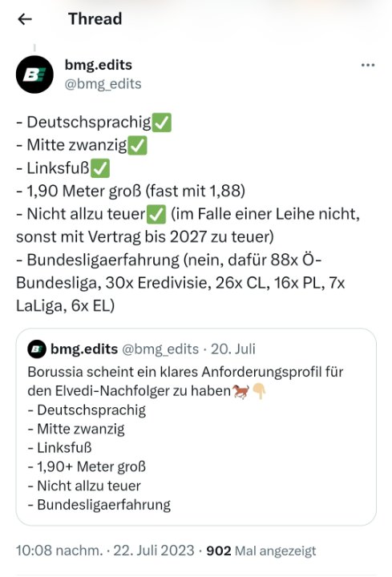Viewport: 392px width, 577px height.
Task: Click the bmg.edits name in the quoted tweet
Action: click(84, 349)
